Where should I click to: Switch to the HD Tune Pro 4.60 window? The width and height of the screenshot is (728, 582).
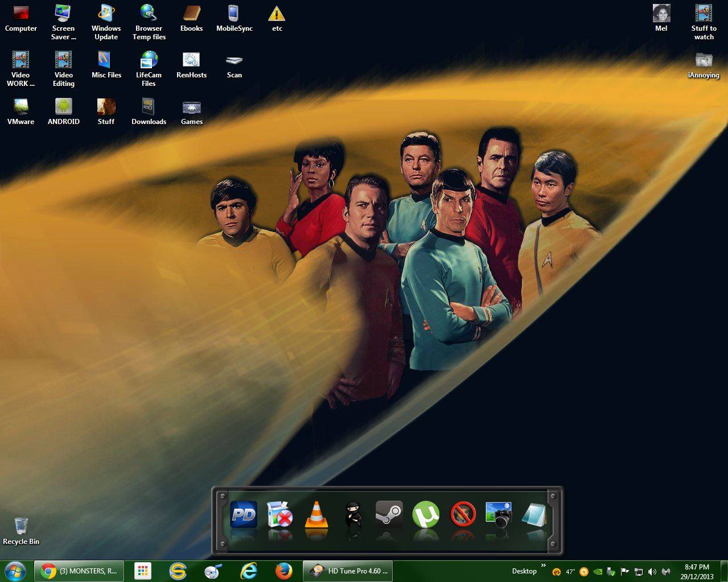click(x=348, y=571)
